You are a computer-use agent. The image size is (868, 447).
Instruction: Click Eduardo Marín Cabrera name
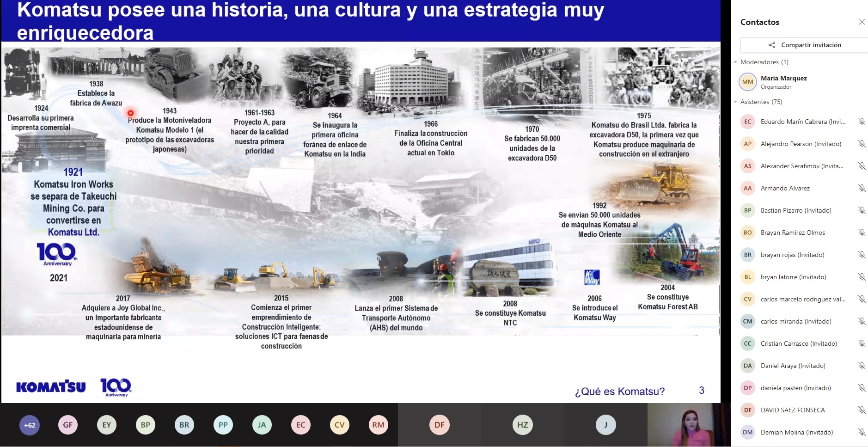[x=803, y=122]
